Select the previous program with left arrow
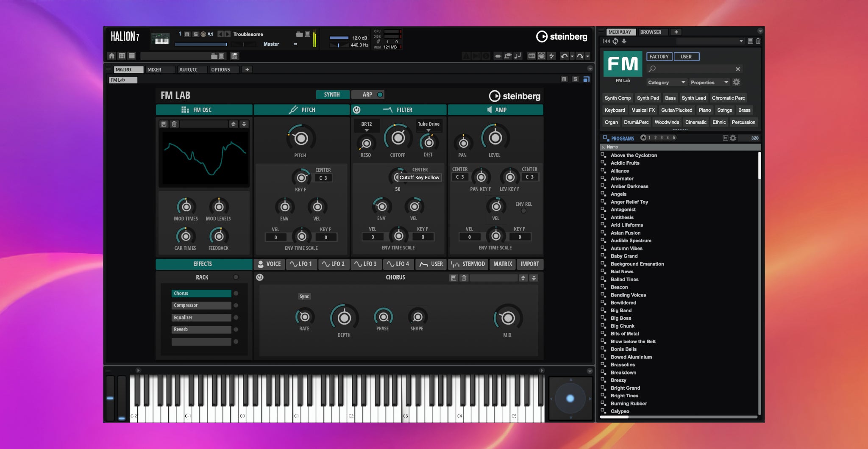868x449 pixels. coord(220,34)
